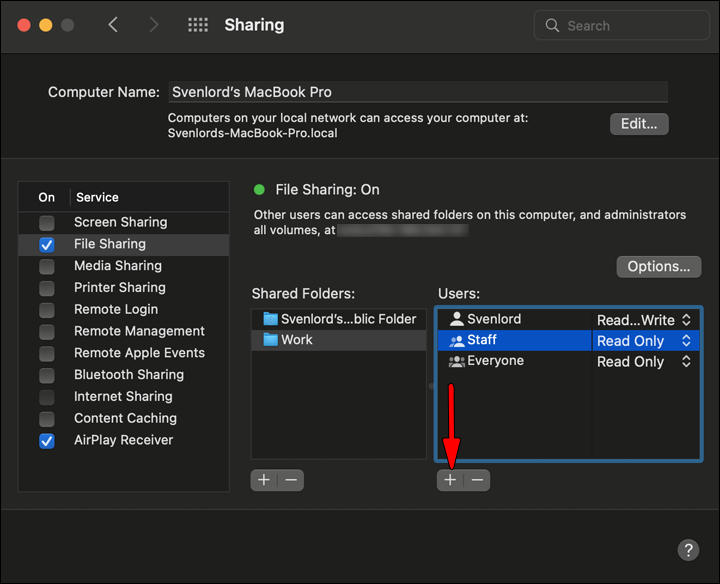Enable Bluetooth Sharing checkbox
Viewport: 720px width, 584px height.
click(x=47, y=375)
